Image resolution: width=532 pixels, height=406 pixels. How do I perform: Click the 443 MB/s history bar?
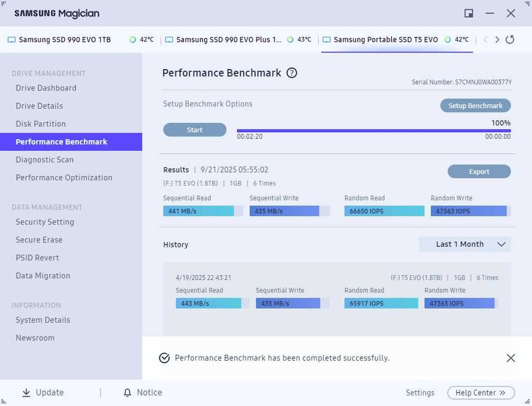pos(212,303)
